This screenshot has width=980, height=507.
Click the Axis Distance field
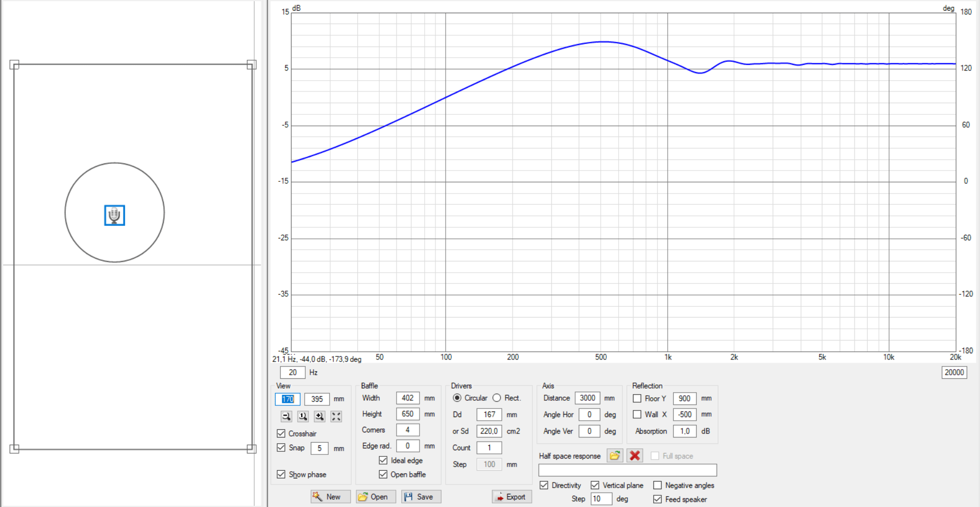[x=587, y=398]
